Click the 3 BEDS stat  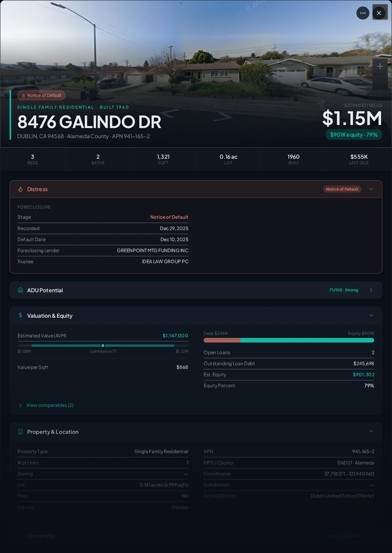point(33,159)
